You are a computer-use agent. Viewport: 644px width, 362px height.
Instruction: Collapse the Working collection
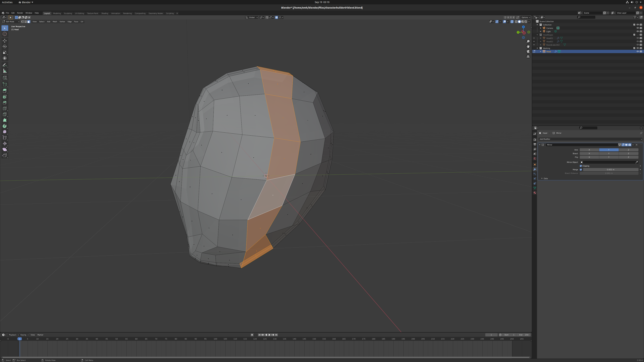(x=537, y=48)
